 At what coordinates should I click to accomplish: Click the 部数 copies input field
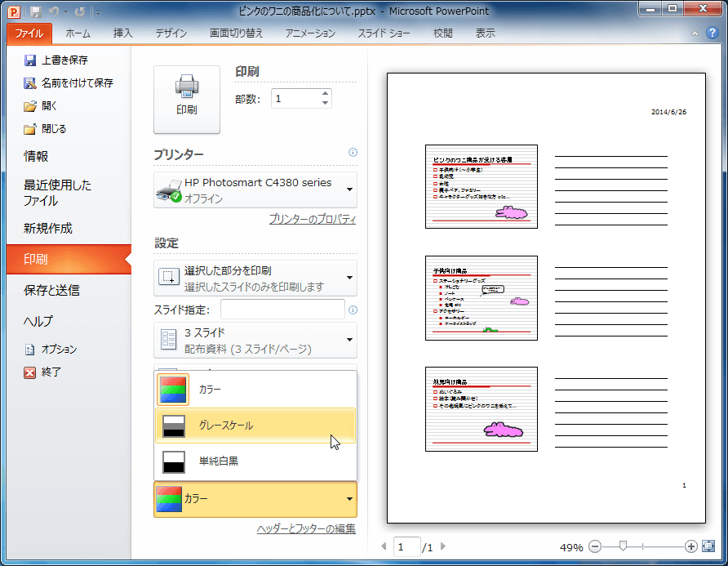point(295,99)
